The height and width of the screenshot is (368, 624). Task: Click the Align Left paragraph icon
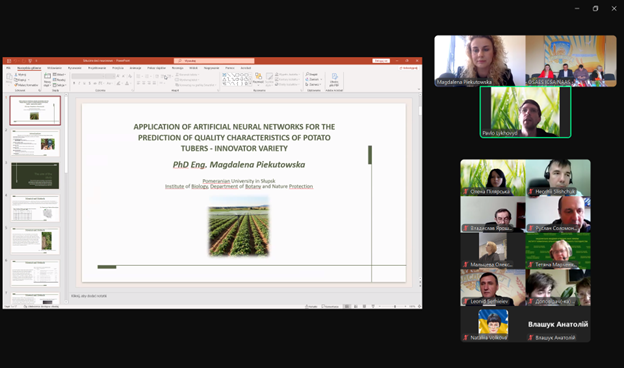(x=138, y=83)
